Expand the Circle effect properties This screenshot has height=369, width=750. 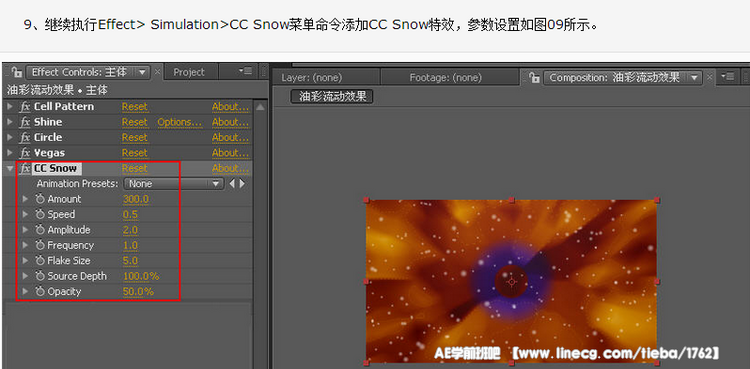(10, 137)
